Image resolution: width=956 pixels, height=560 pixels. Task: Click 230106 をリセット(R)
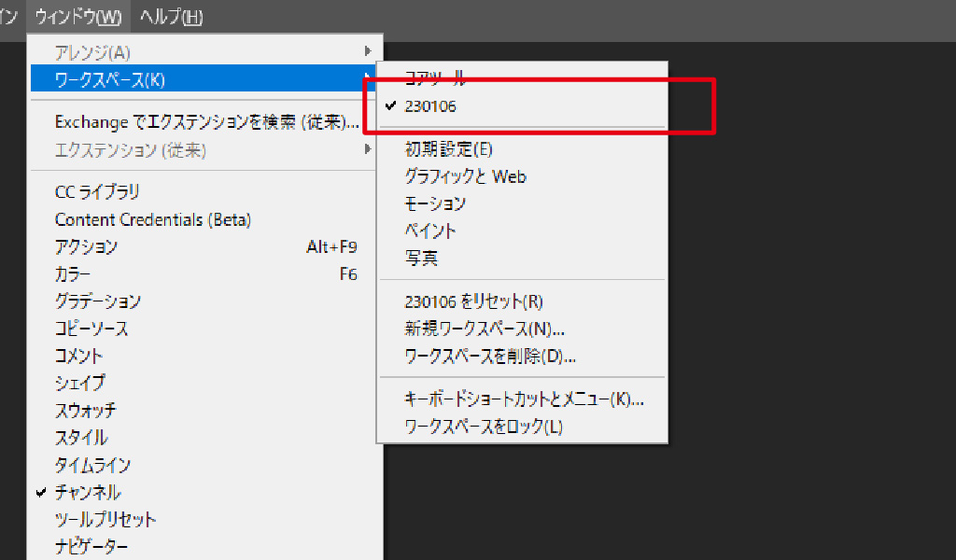point(473,301)
